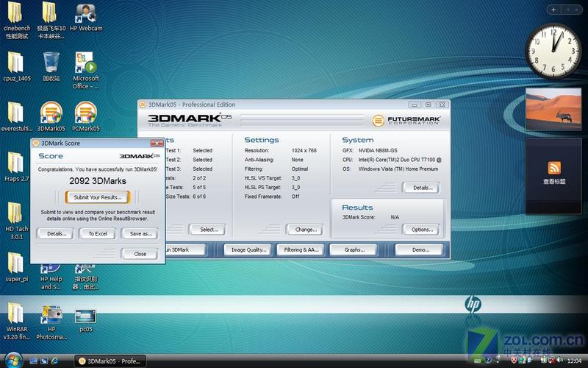Open the cinebench folder on desktop
The height and width of the screenshot is (368, 588).
(16, 21)
